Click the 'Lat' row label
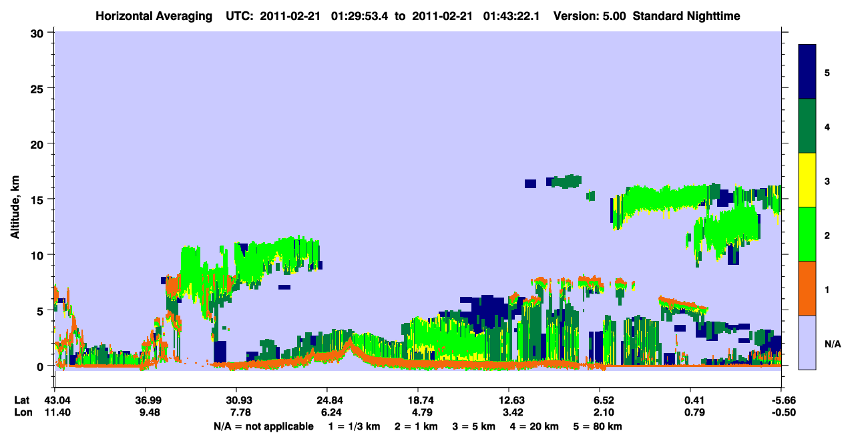 click(22, 400)
